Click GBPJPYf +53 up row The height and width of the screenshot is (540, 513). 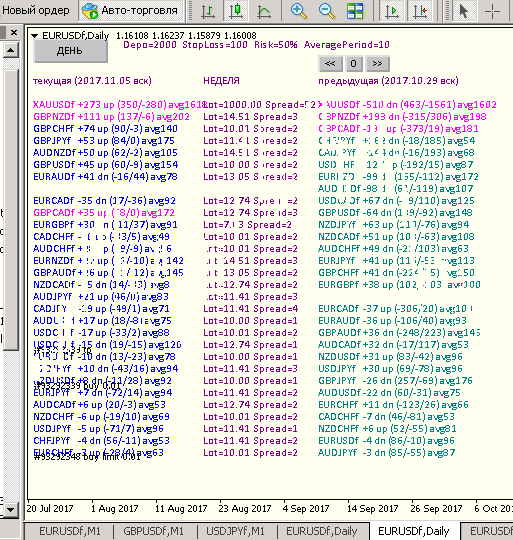[x=104, y=141]
